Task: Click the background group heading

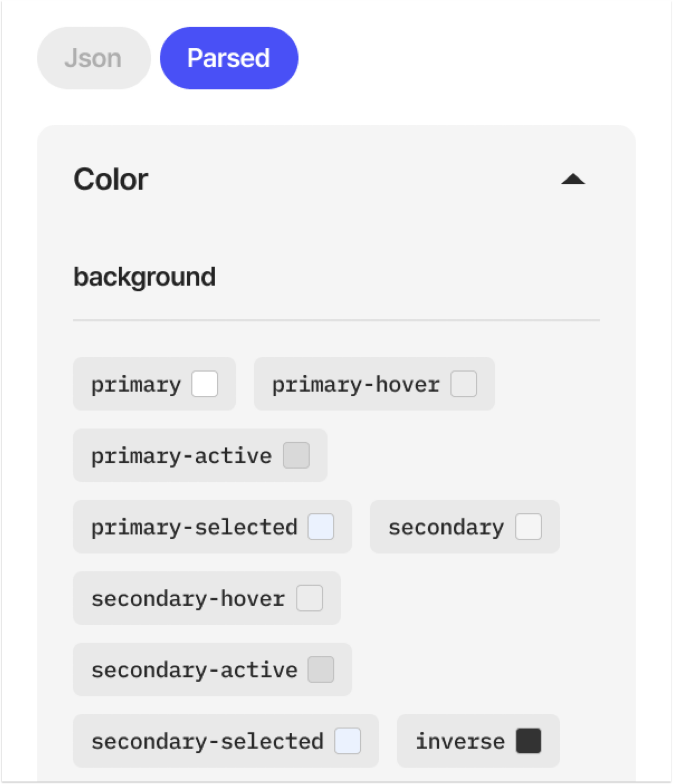Action: tap(144, 277)
